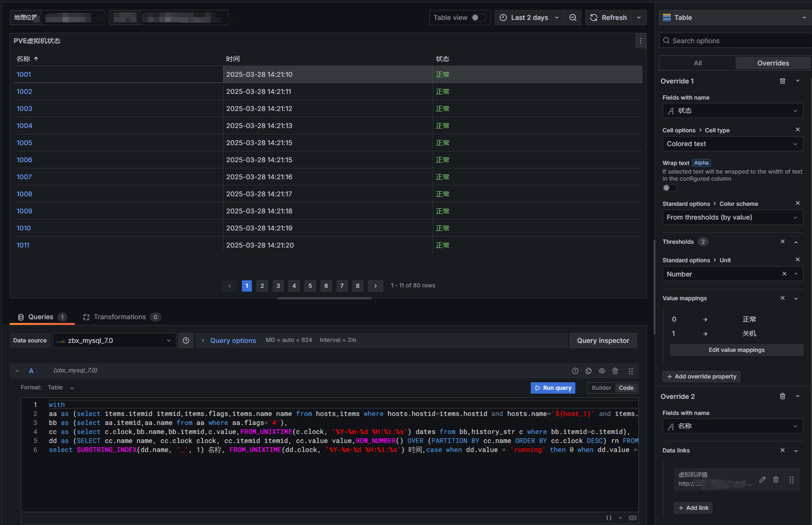Open the 名称 field name dropdown
Screen dimensions: 812x525
click(x=733, y=426)
